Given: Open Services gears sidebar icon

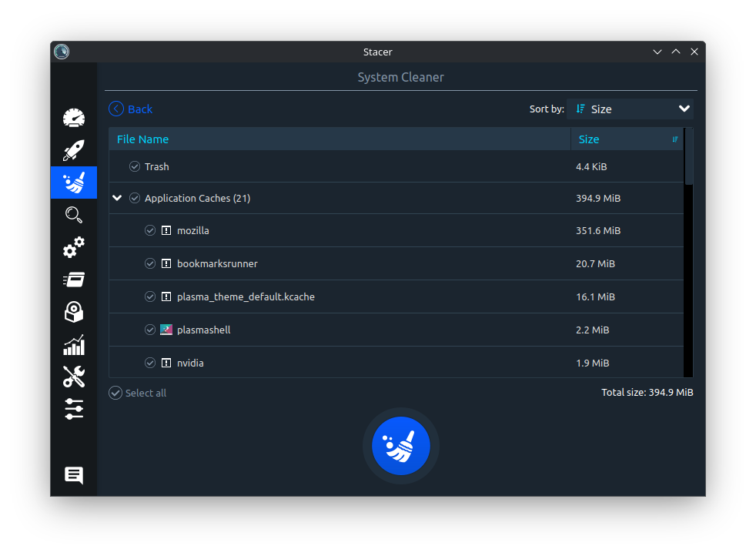Looking at the screenshot, I should [74, 248].
